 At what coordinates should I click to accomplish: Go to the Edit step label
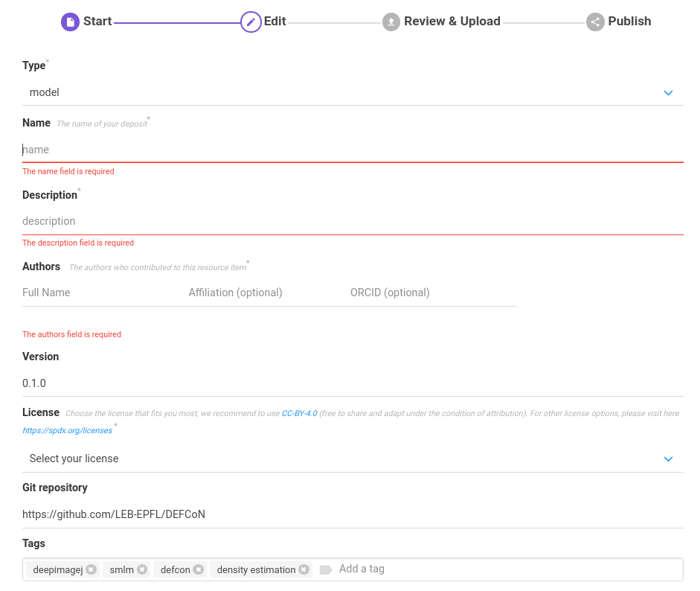275,21
